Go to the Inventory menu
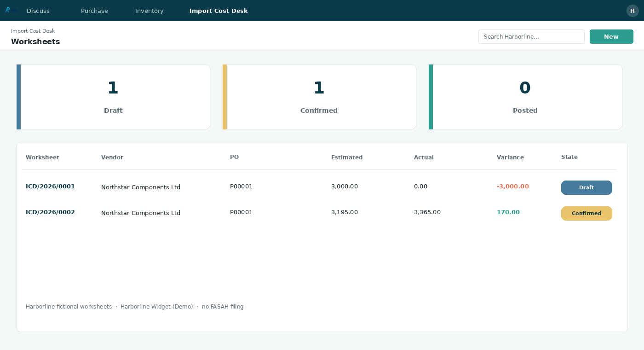This screenshot has height=350, width=644. pos(149,11)
